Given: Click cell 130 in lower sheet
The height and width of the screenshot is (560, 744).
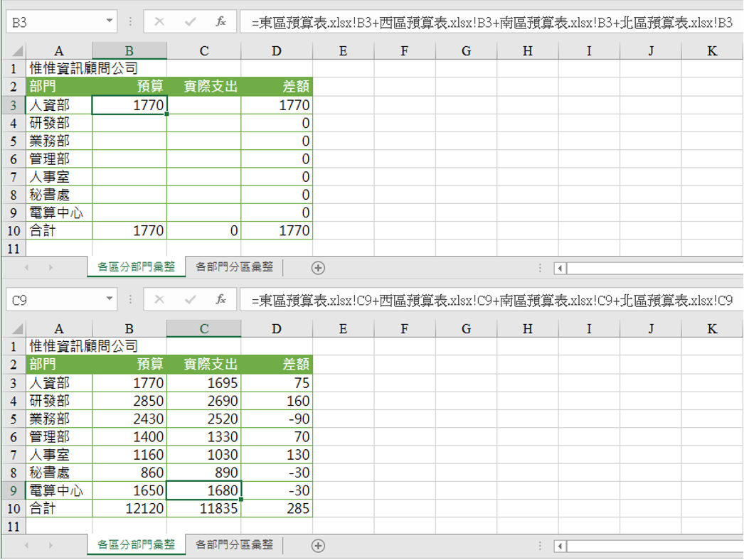Looking at the screenshot, I should click(x=277, y=455).
